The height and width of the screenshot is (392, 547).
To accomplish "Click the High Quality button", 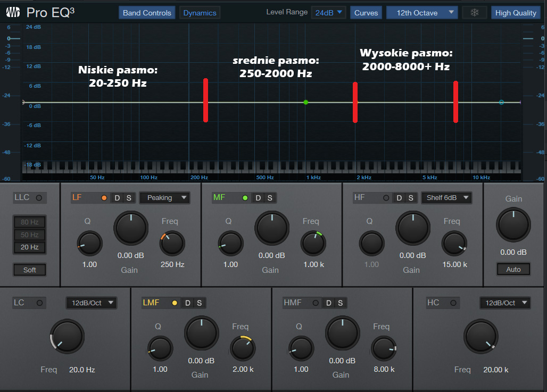I will (516, 13).
